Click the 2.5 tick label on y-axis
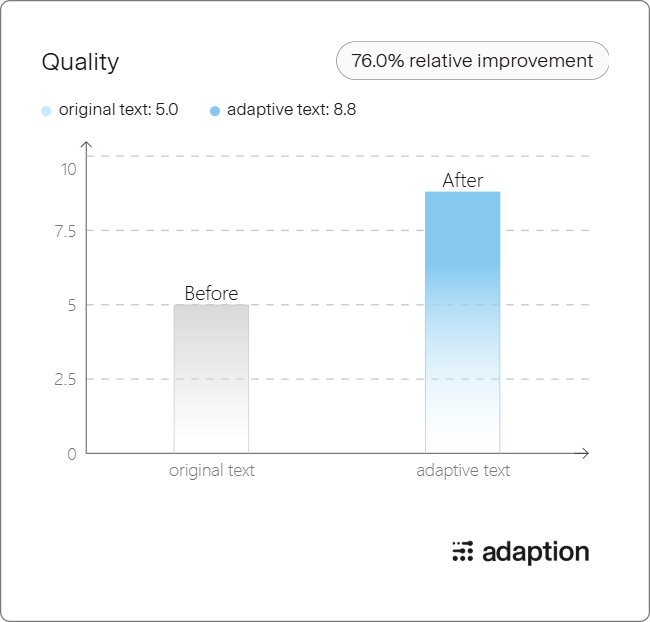 click(65, 379)
